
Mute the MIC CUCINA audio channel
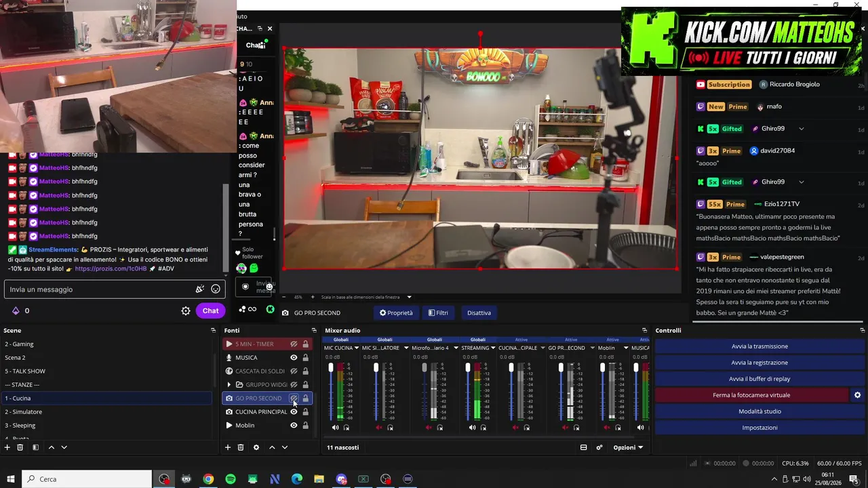[335, 428]
